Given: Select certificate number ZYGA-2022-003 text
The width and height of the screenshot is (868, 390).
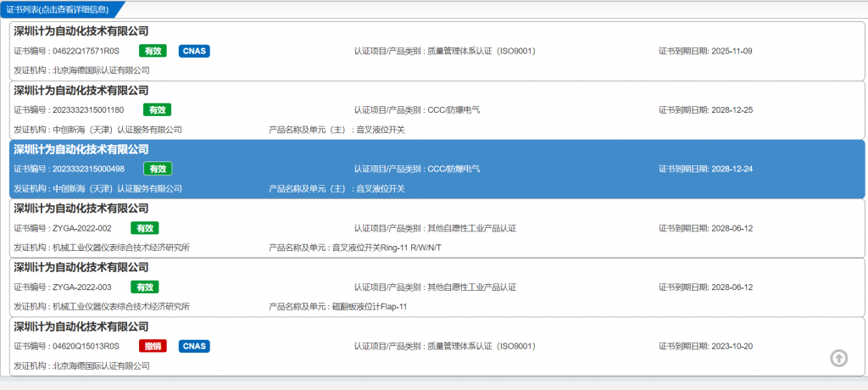Looking at the screenshot, I should [x=82, y=287].
